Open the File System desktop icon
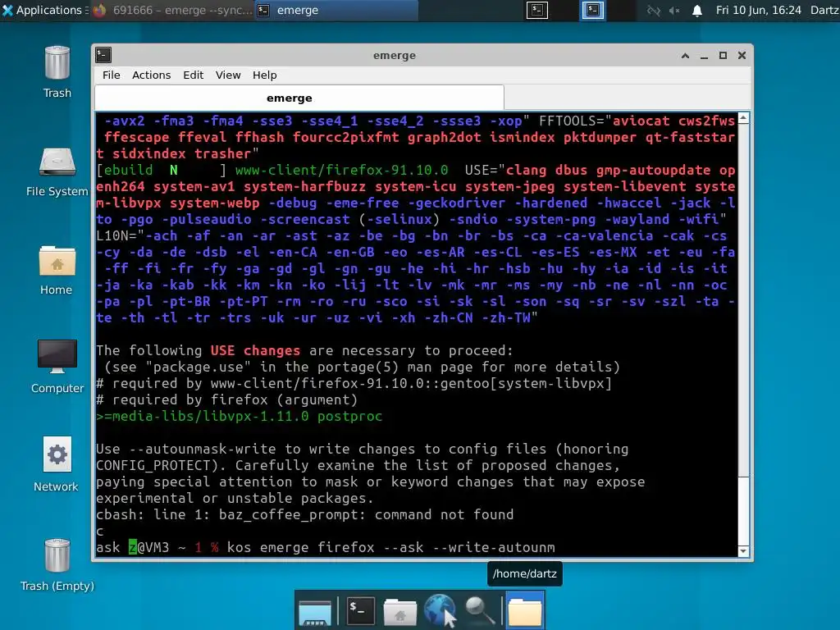The width and height of the screenshot is (840, 630). point(57,172)
